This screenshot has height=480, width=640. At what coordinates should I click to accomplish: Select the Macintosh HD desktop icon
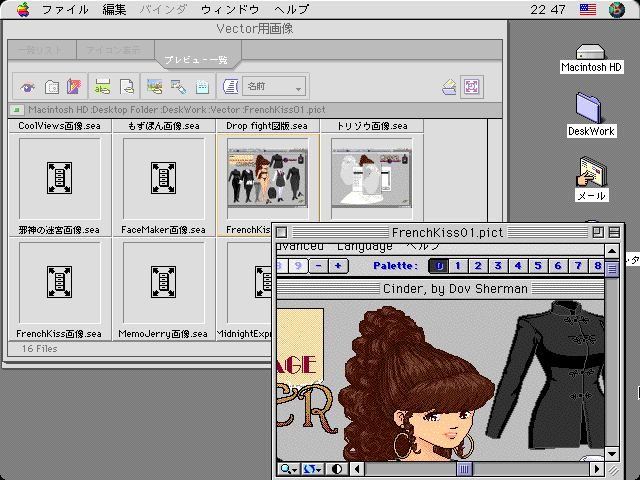pyautogui.click(x=590, y=59)
